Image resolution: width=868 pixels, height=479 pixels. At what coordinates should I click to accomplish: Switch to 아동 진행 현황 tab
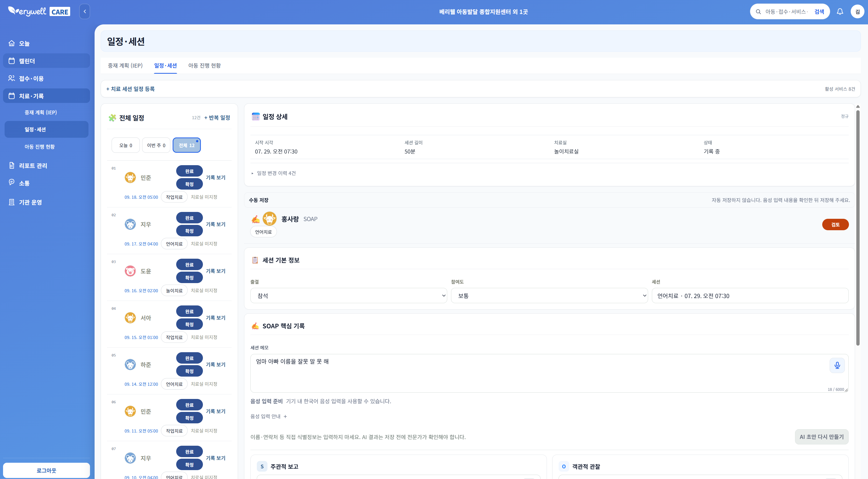(x=204, y=65)
